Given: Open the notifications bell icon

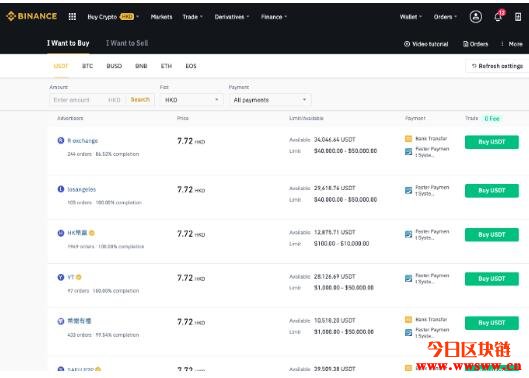Looking at the screenshot, I should (x=498, y=17).
